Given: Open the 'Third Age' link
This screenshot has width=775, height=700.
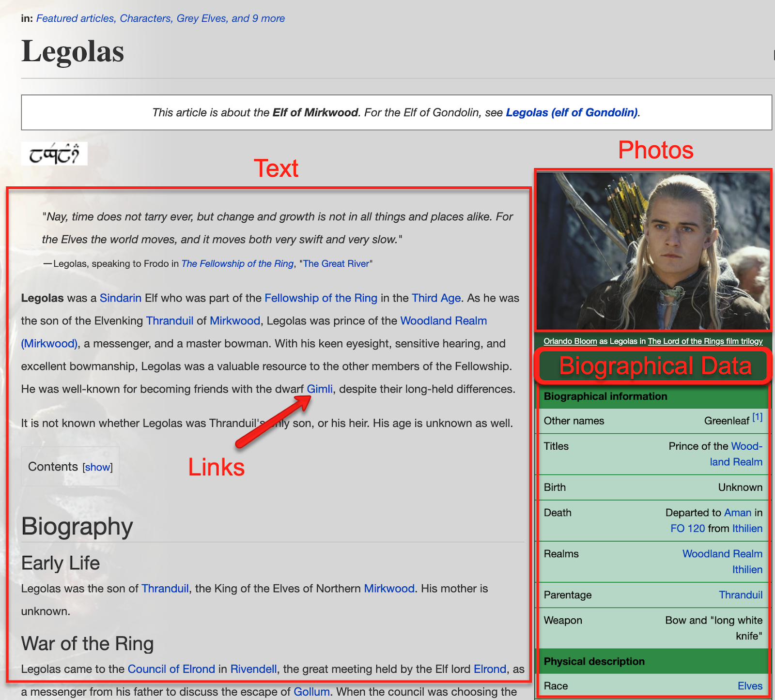Looking at the screenshot, I should pos(436,298).
